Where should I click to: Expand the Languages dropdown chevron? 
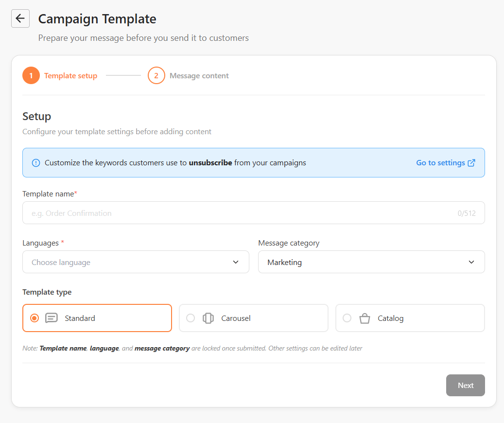tap(236, 262)
